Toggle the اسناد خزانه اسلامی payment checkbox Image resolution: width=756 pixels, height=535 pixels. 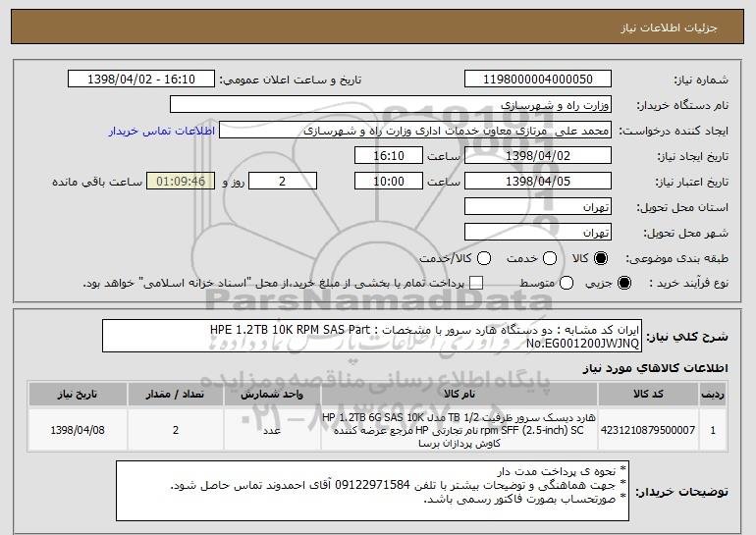[476, 283]
